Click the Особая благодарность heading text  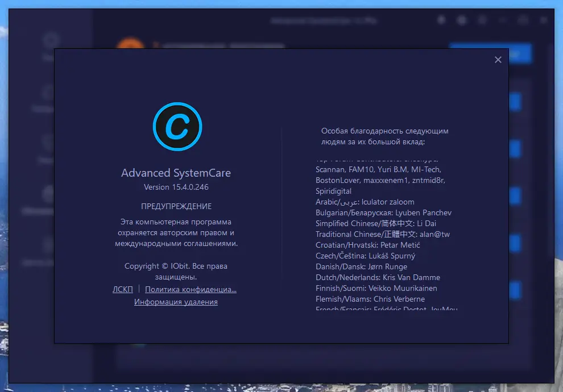pyautogui.click(x=384, y=136)
